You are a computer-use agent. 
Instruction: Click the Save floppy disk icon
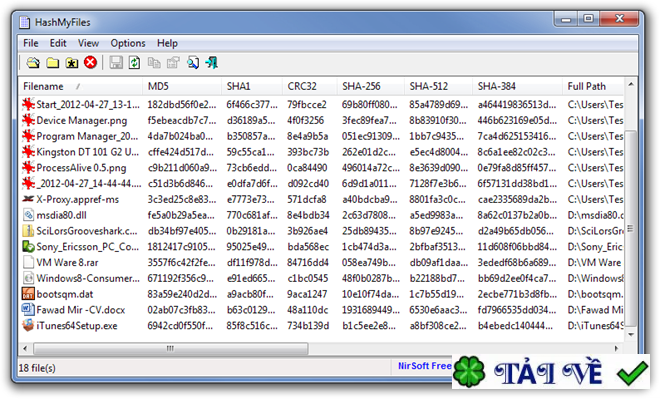[116, 63]
